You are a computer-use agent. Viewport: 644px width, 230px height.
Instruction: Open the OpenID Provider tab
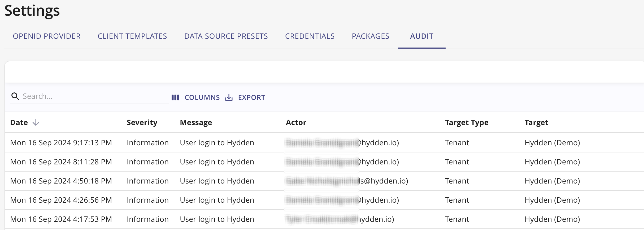click(47, 36)
